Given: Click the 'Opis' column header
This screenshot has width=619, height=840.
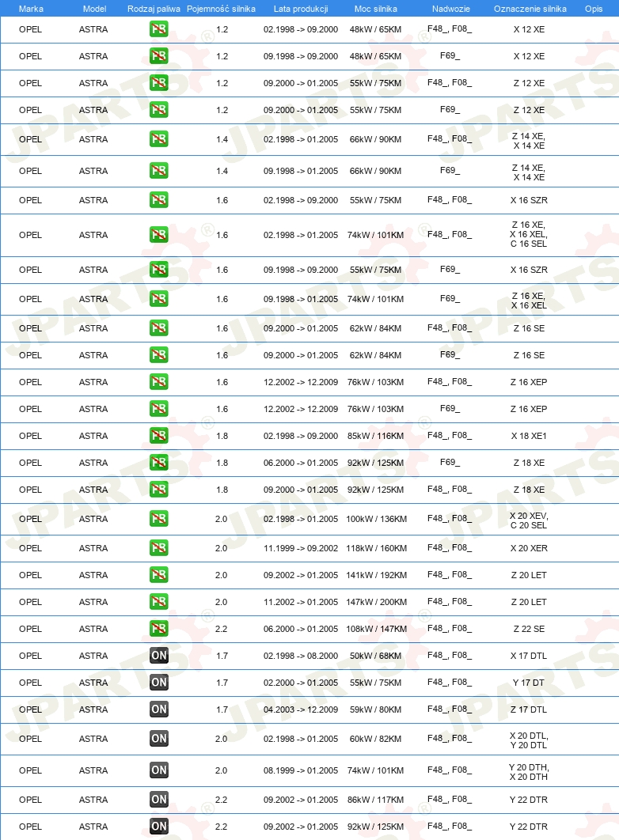Looking at the screenshot, I should tap(594, 9).
